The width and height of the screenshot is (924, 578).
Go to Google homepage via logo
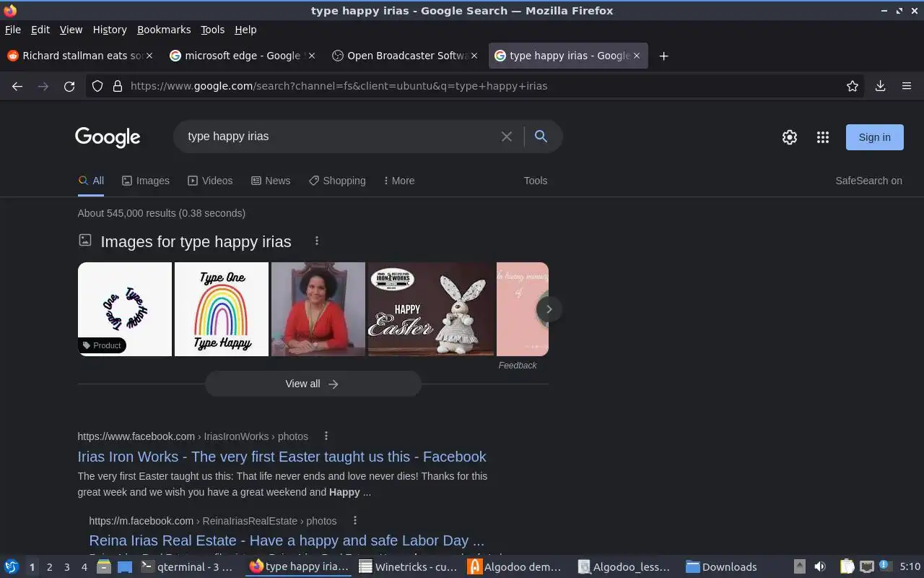(x=108, y=137)
